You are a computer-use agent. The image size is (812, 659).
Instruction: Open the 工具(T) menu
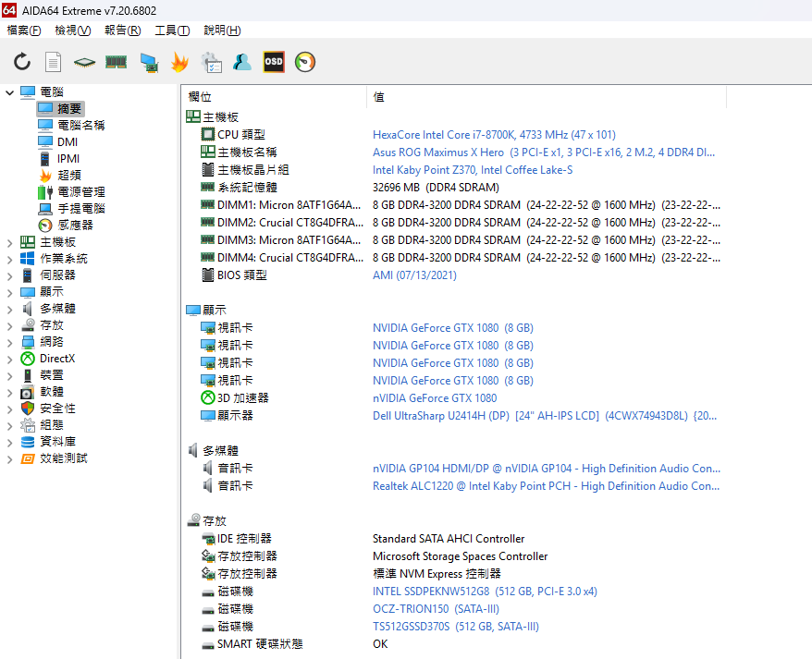[172, 31]
